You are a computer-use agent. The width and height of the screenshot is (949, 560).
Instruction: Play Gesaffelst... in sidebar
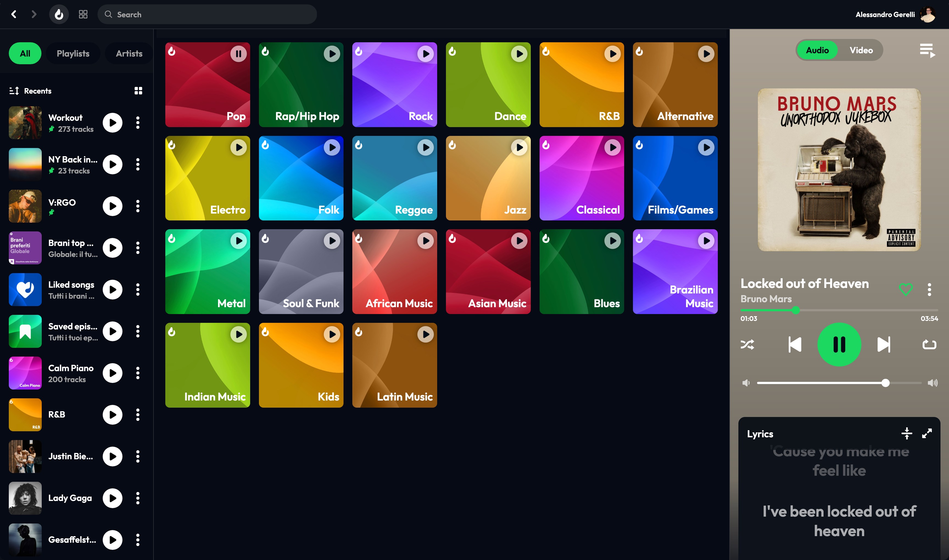pos(113,540)
